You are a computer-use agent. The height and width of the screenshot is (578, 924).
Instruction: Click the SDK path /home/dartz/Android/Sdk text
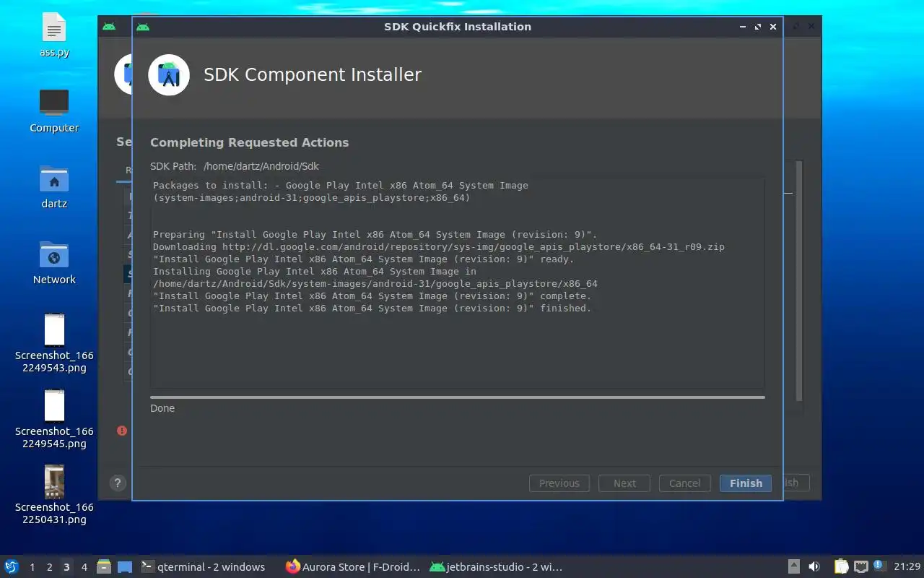point(261,166)
